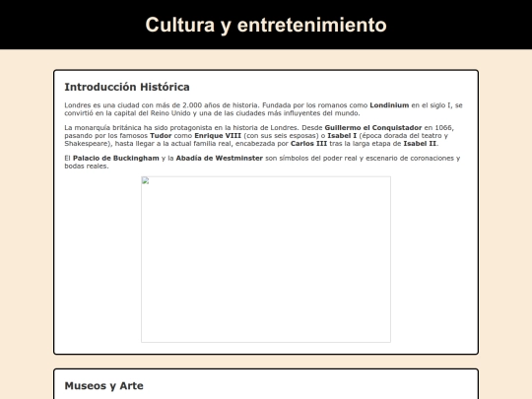
Task: Click the paragraph starting 'Londres es una ciudad'
Action: 264,109
